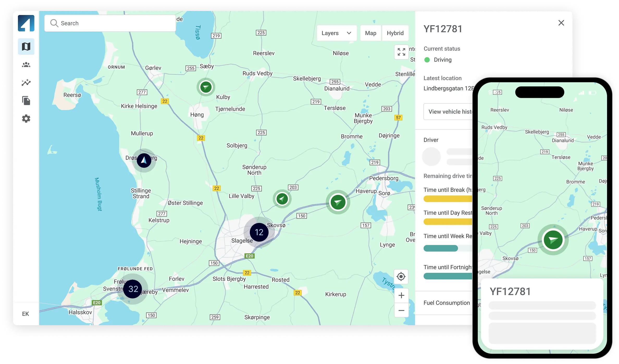Click the YF12781 panel title

tap(443, 29)
